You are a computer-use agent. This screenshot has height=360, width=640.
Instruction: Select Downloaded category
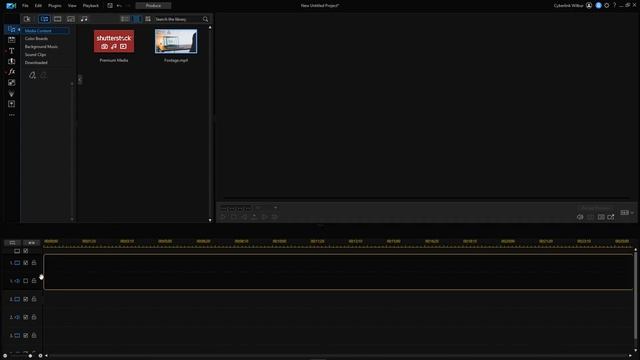coord(36,62)
